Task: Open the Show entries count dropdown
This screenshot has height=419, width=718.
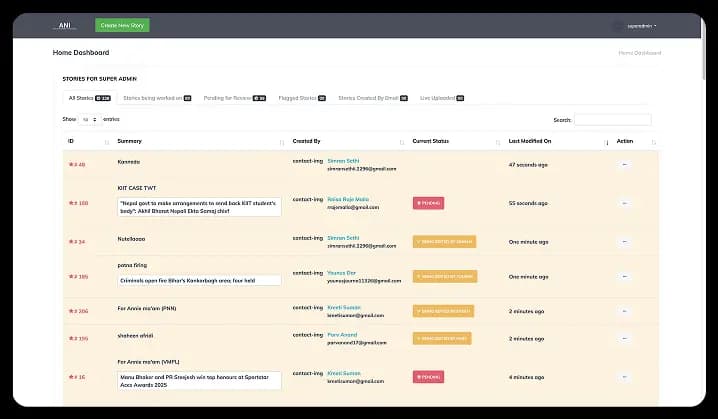Action: tap(90, 120)
